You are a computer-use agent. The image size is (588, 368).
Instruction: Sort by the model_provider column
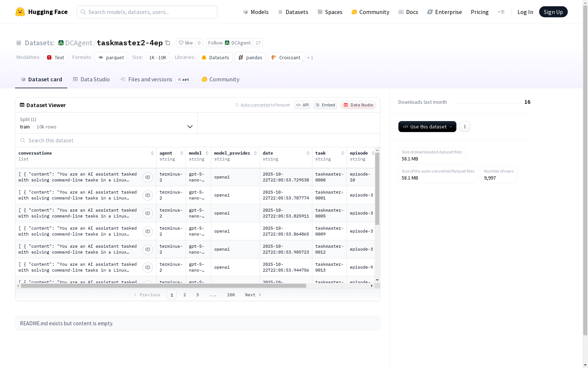(255, 153)
